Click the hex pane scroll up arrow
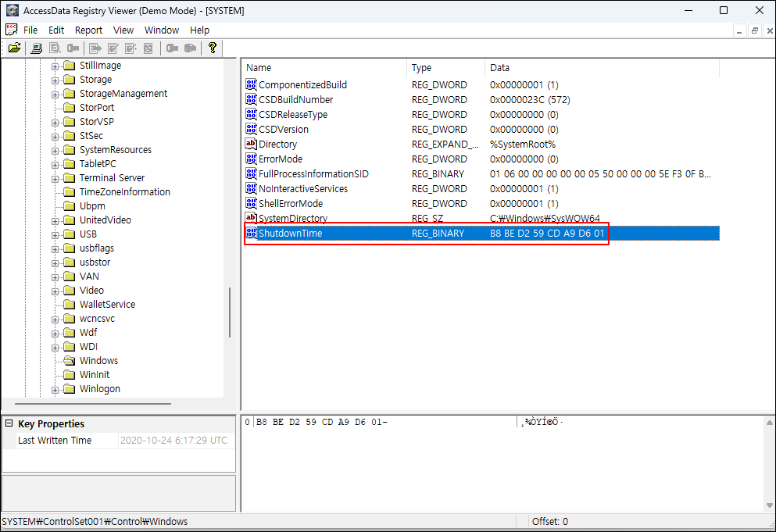Screen dimensions: 776x532 coord(770,422)
